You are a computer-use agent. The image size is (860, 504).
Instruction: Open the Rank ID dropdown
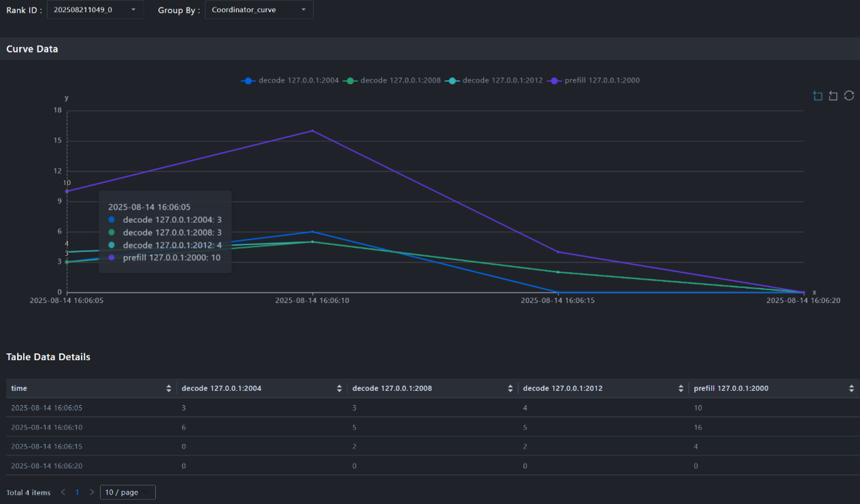coord(95,10)
